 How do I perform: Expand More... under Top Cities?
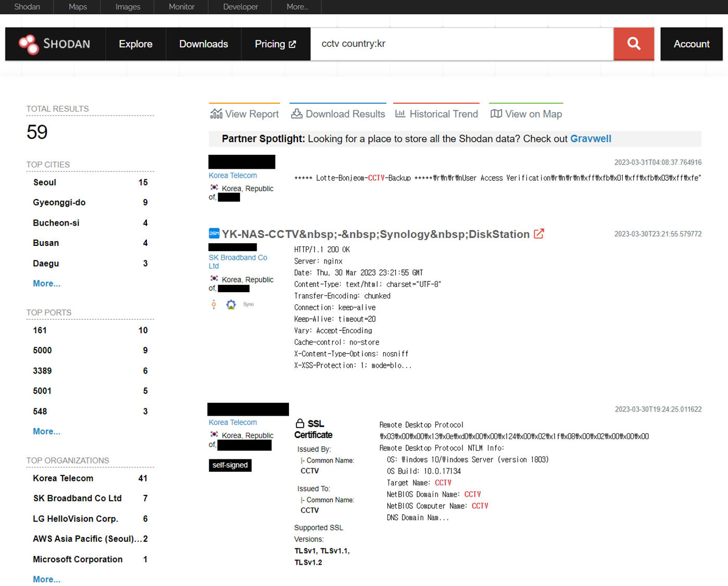[46, 283]
